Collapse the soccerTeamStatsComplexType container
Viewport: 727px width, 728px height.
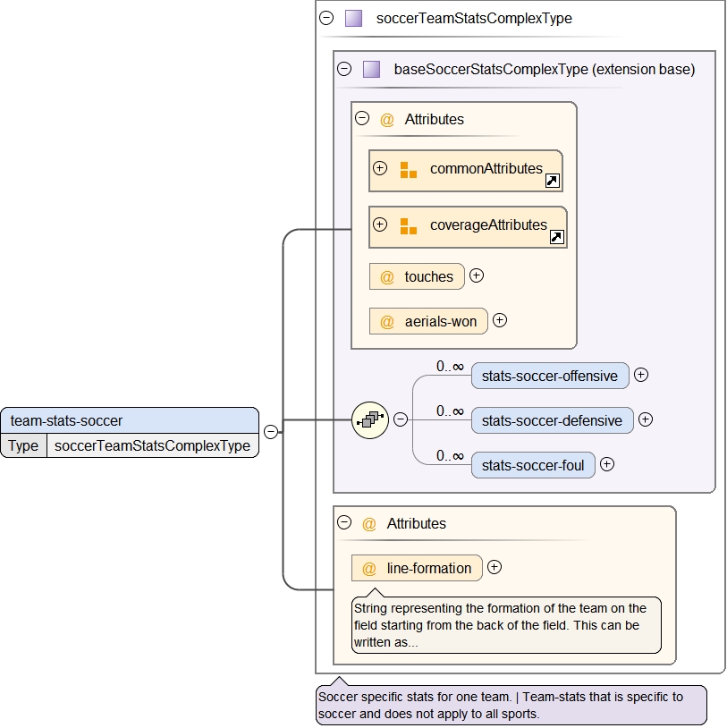coord(326,18)
